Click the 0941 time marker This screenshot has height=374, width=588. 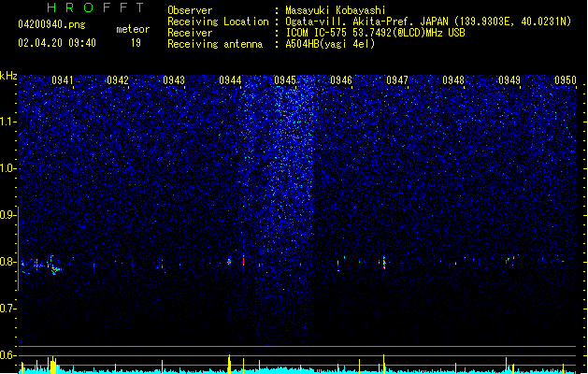(63, 80)
